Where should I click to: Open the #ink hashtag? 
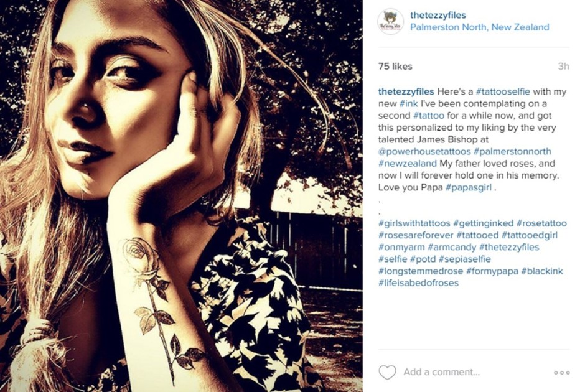[x=408, y=104]
